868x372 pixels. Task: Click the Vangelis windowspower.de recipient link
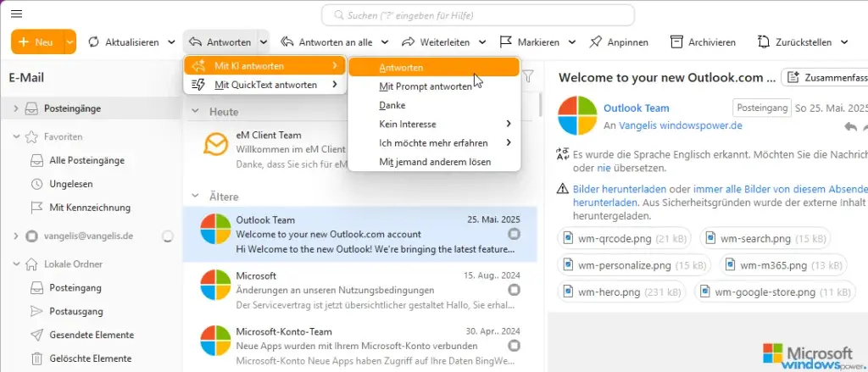pos(681,125)
